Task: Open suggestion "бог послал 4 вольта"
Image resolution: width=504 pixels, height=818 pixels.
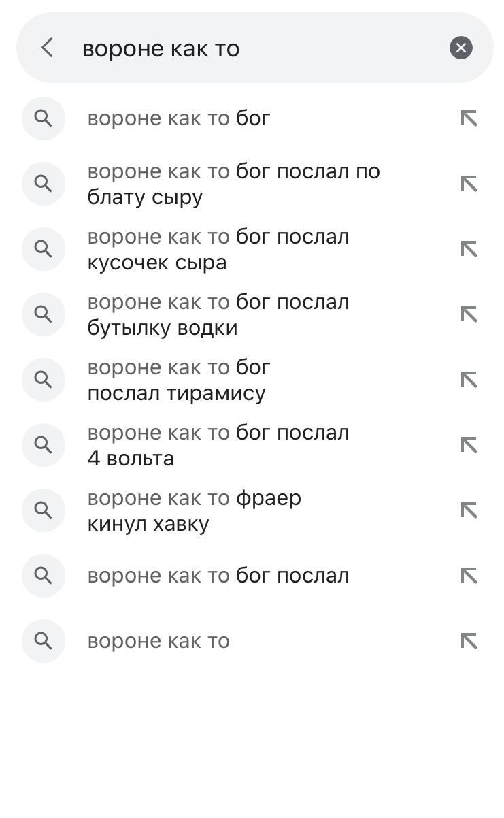Action: point(218,446)
